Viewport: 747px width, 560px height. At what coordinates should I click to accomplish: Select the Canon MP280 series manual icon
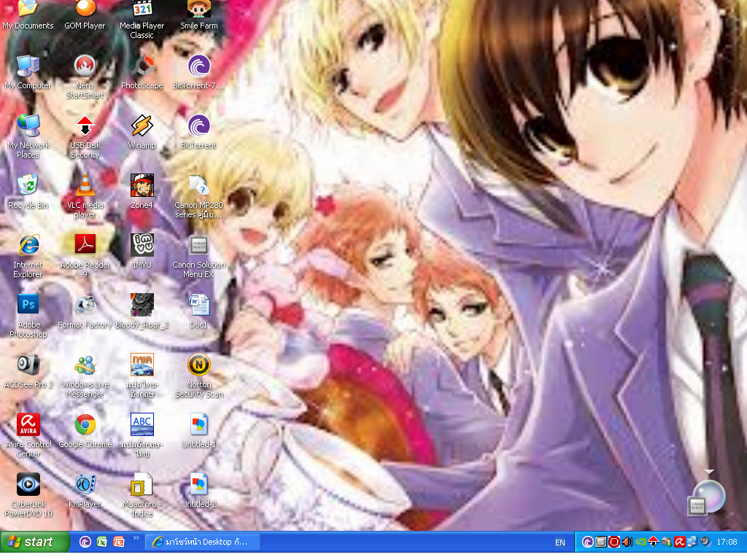[x=198, y=197]
